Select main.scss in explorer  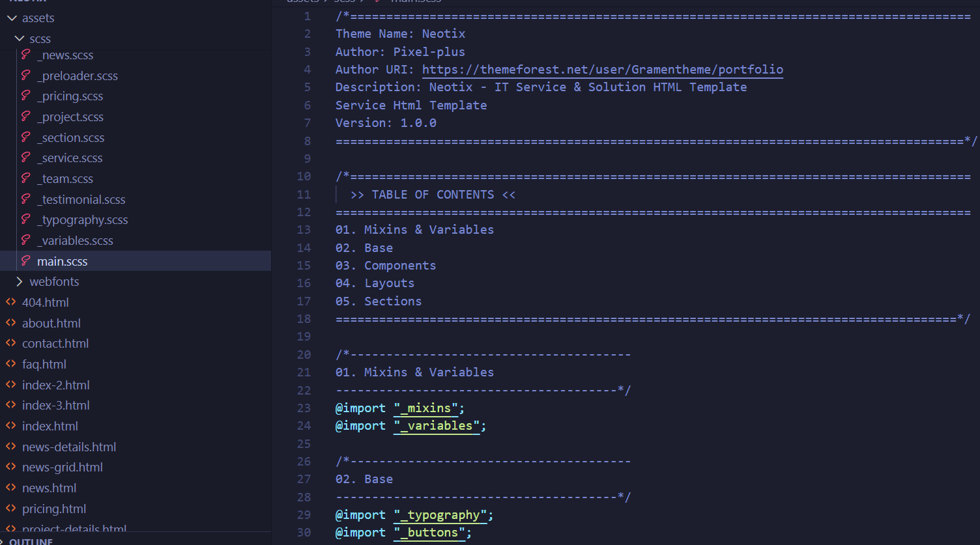[x=63, y=262]
